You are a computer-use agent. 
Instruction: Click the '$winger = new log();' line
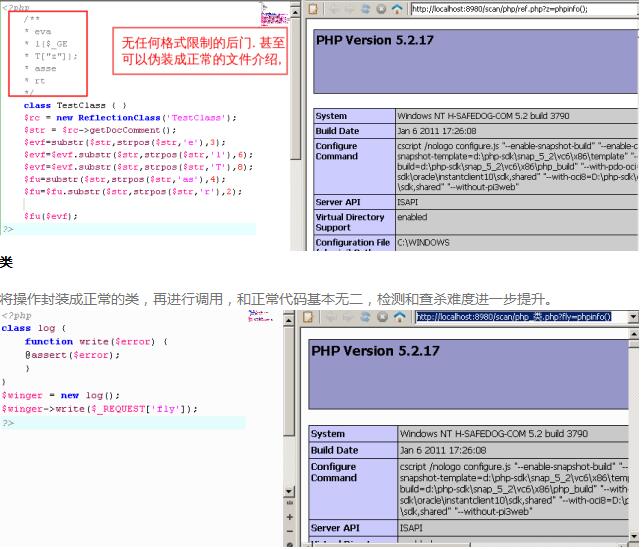[x=61, y=396]
